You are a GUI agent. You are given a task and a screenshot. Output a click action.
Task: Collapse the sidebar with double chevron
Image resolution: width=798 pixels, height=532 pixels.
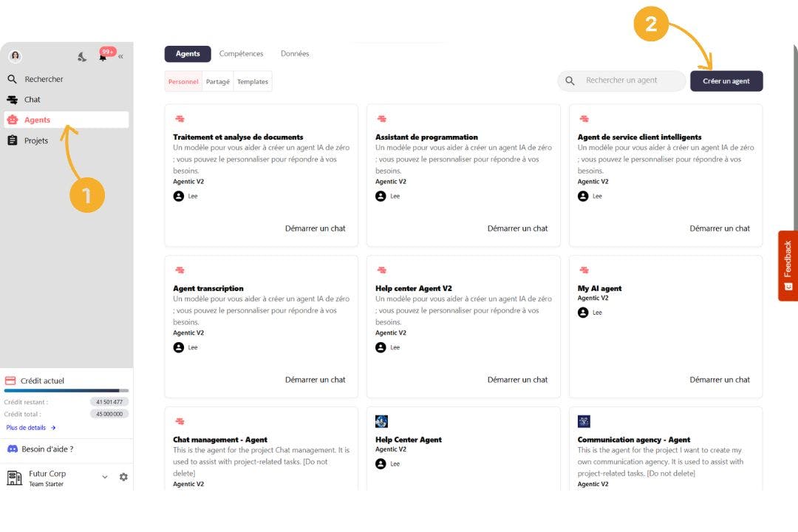pos(120,56)
